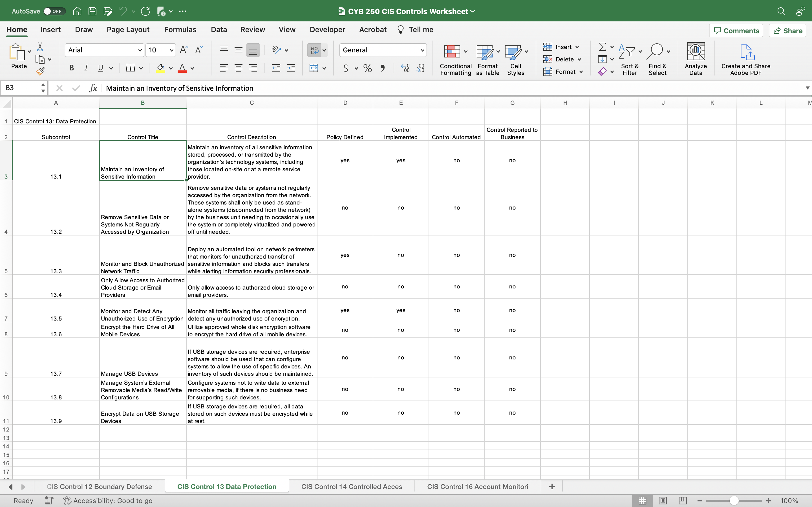Open the Arial font name dropdown
This screenshot has height=507, width=812.
tap(140, 50)
